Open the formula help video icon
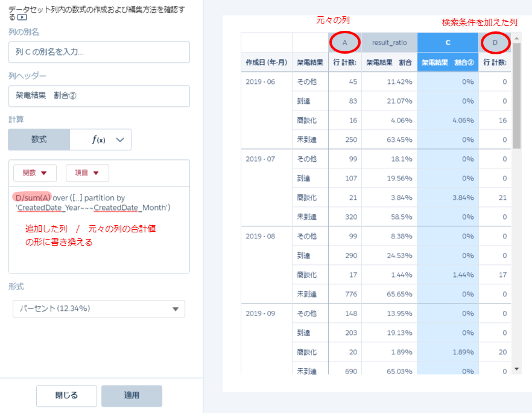 click(x=22, y=18)
